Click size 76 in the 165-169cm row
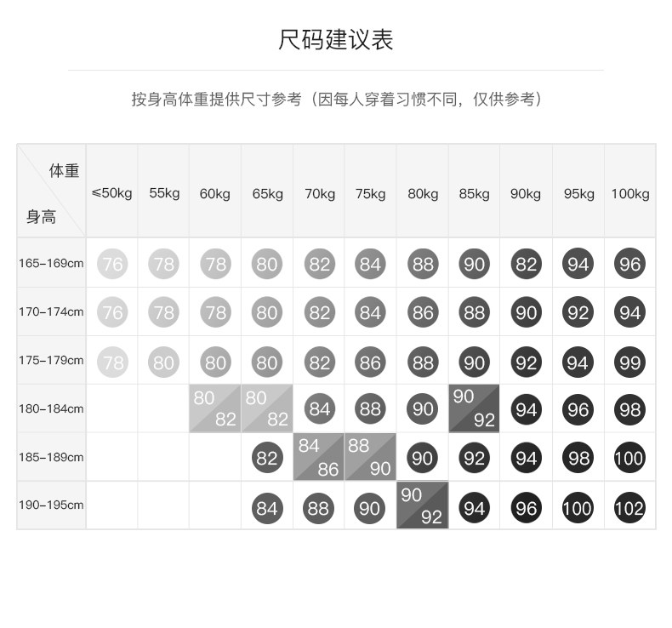This screenshot has width=672, height=628. click(112, 264)
